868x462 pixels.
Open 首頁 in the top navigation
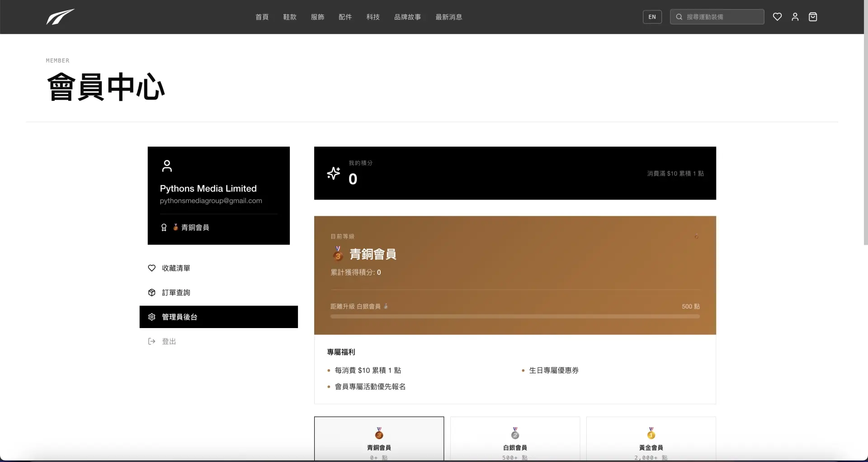coord(262,17)
